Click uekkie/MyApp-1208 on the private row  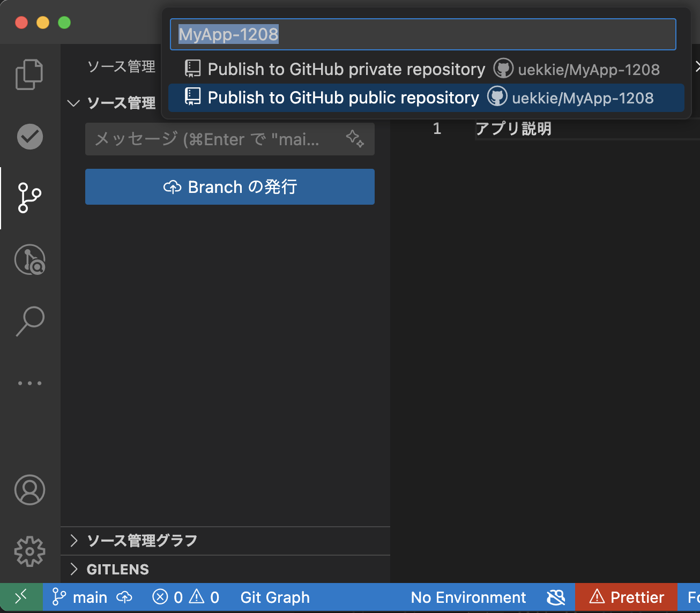pos(589,70)
